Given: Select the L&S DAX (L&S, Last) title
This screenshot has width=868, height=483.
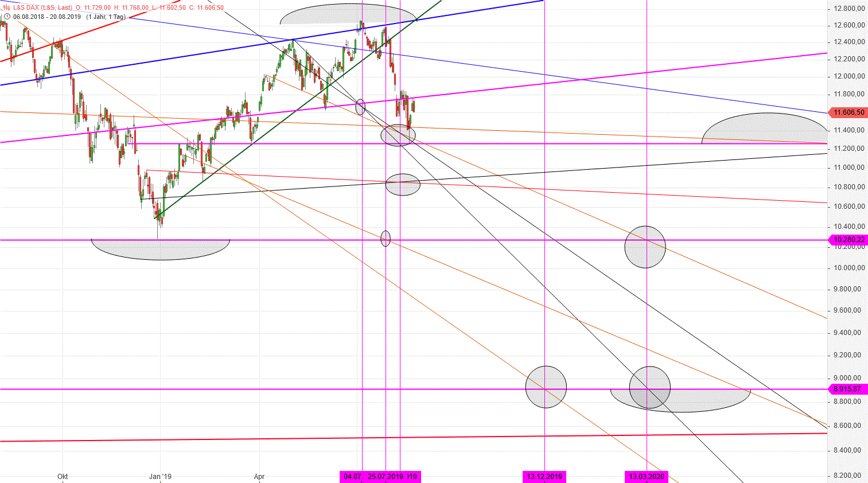Looking at the screenshot, I should coord(42,8).
